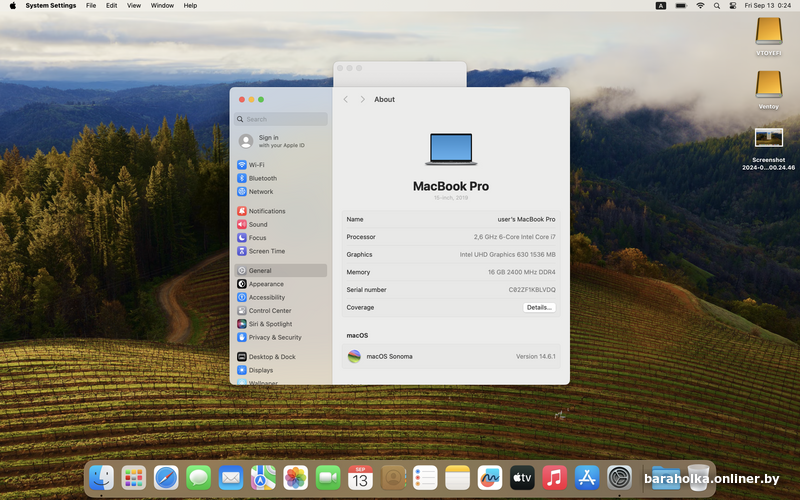Screen dimensions: 800x500
Task: Launch Safari from the Dock
Action: 166,478
